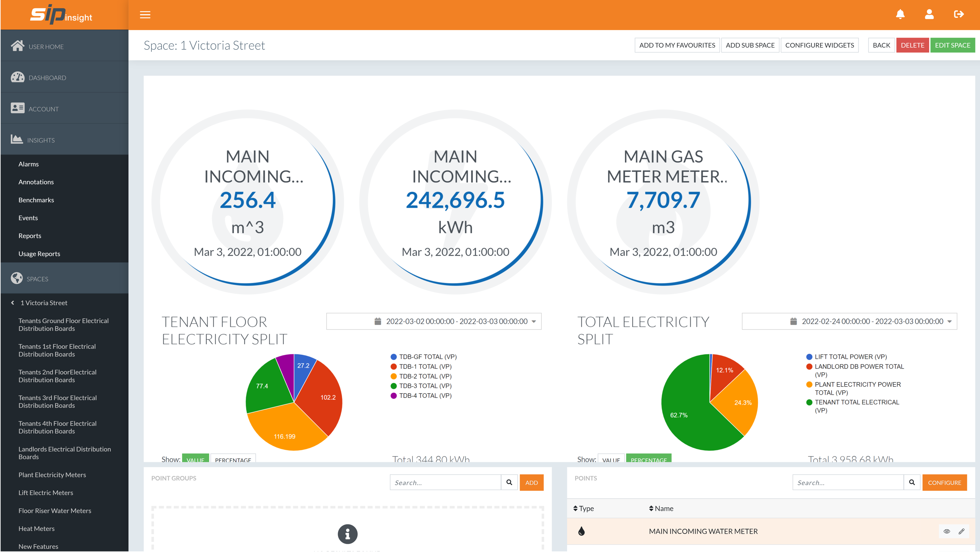Open the tenant split date range picker
Screen dimensions: 980x552
click(x=433, y=321)
